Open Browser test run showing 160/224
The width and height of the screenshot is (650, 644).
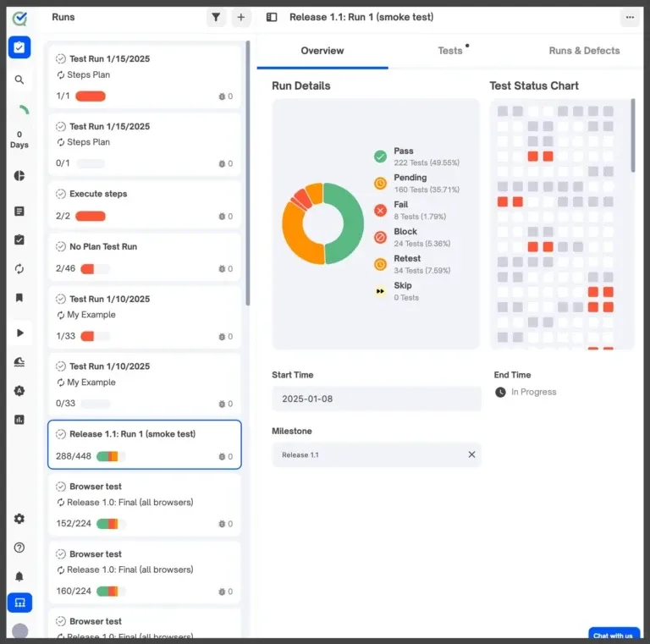pos(144,572)
